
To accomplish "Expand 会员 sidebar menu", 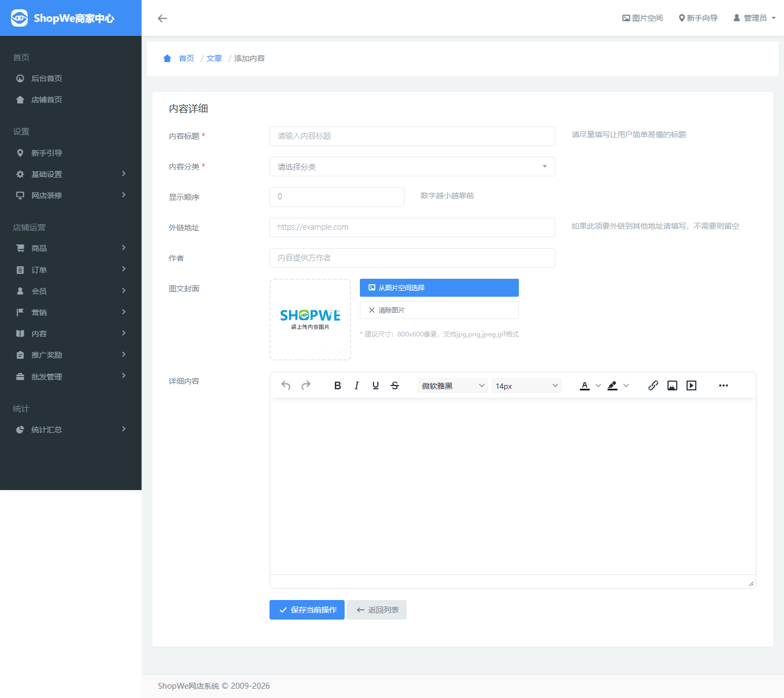I will pyautogui.click(x=71, y=291).
